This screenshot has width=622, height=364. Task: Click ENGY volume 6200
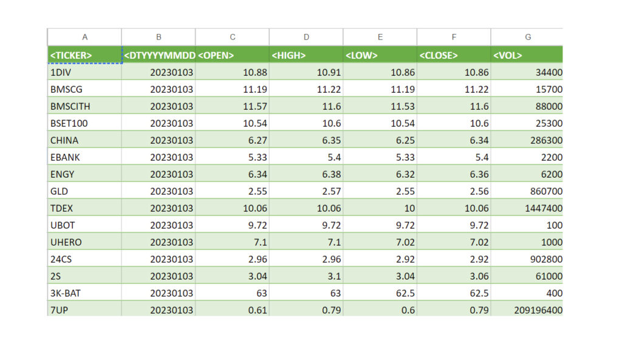[x=527, y=174]
